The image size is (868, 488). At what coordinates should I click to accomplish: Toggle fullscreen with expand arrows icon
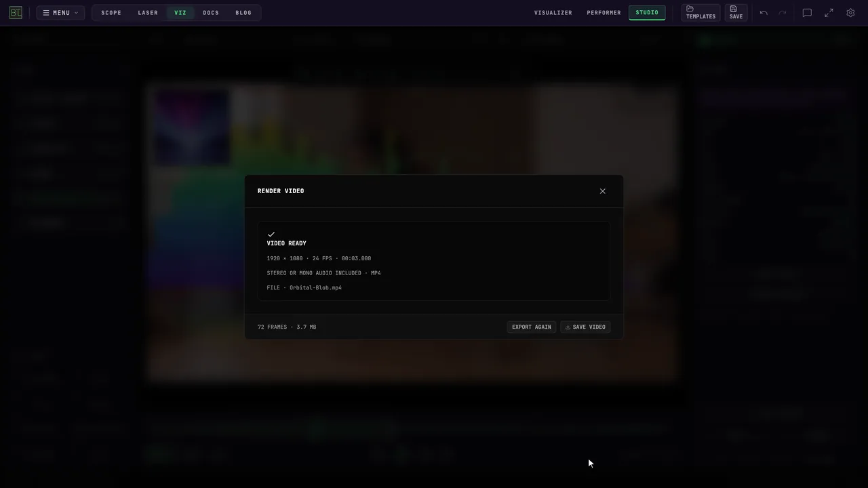pyautogui.click(x=829, y=13)
